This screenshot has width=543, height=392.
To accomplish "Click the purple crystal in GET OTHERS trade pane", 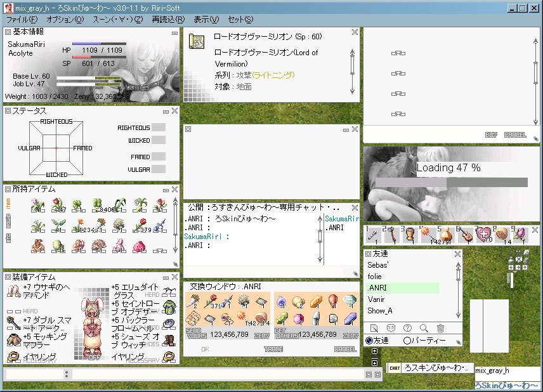I will click(x=350, y=318).
